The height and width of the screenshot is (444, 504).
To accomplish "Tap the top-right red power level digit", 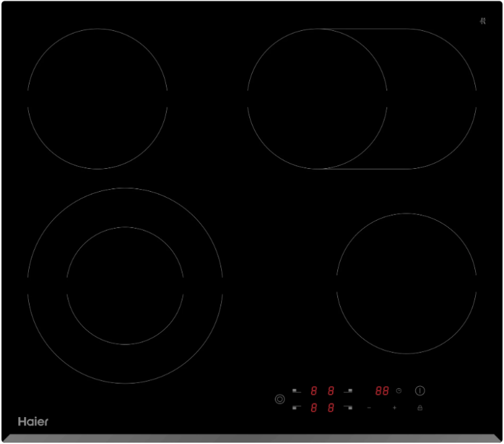I will pyautogui.click(x=331, y=390).
